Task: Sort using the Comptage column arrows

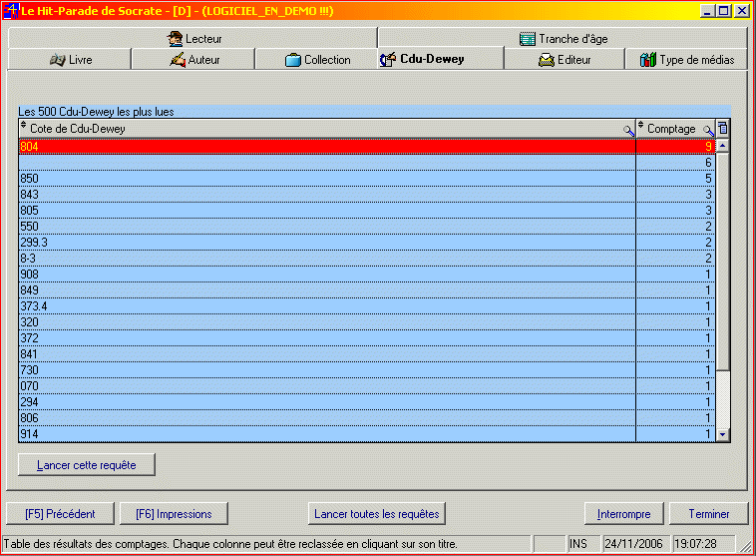Action: pyautogui.click(x=640, y=126)
